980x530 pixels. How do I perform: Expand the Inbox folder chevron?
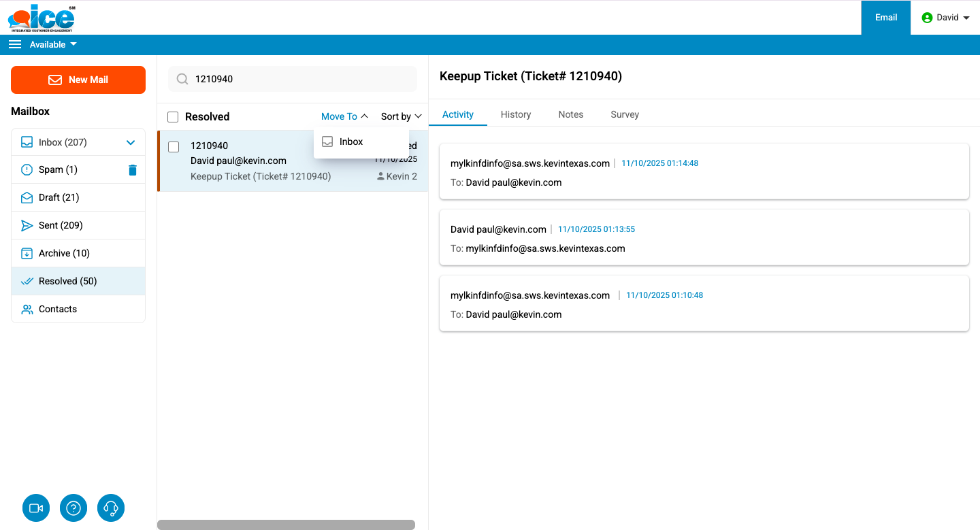(131, 143)
